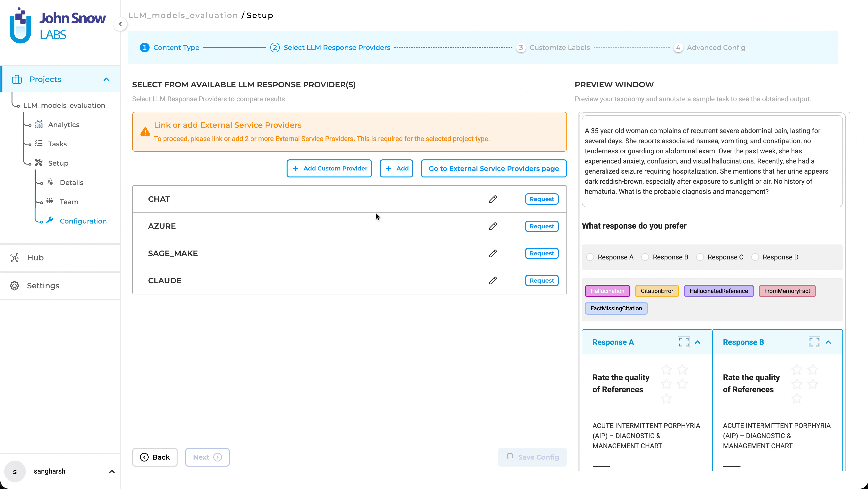Image resolution: width=868 pixels, height=489 pixels.
Task: Request access for AZURE provider
Action: tap(542, 226)
